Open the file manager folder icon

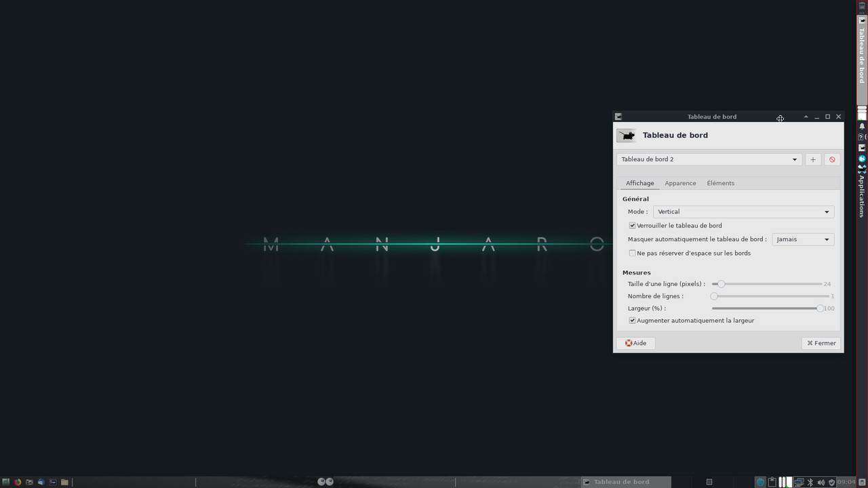click(x=64, y=482)
